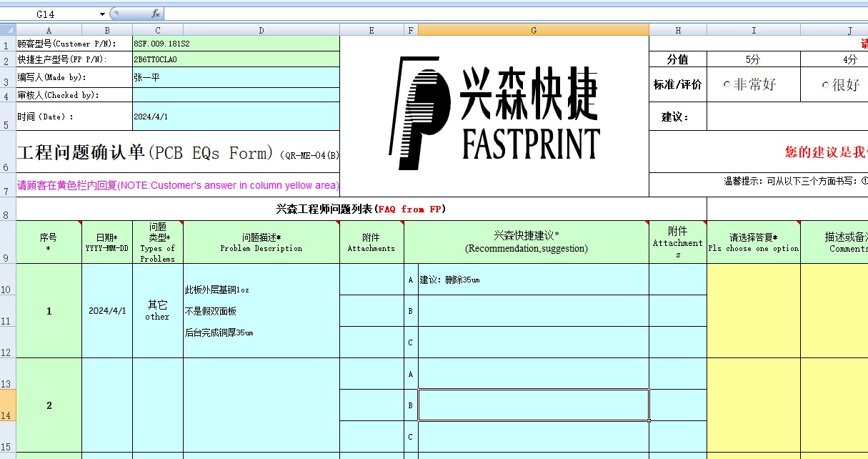This screenshot has height=459, width=868.
Task: Click the 标准/评价 label cell
Action: (x=678, y=84)
